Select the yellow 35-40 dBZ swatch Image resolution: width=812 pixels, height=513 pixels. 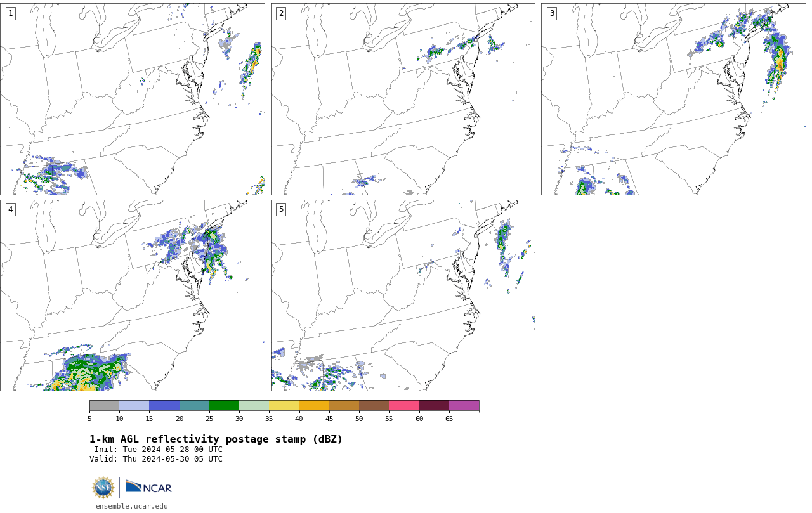click(284, 406)
